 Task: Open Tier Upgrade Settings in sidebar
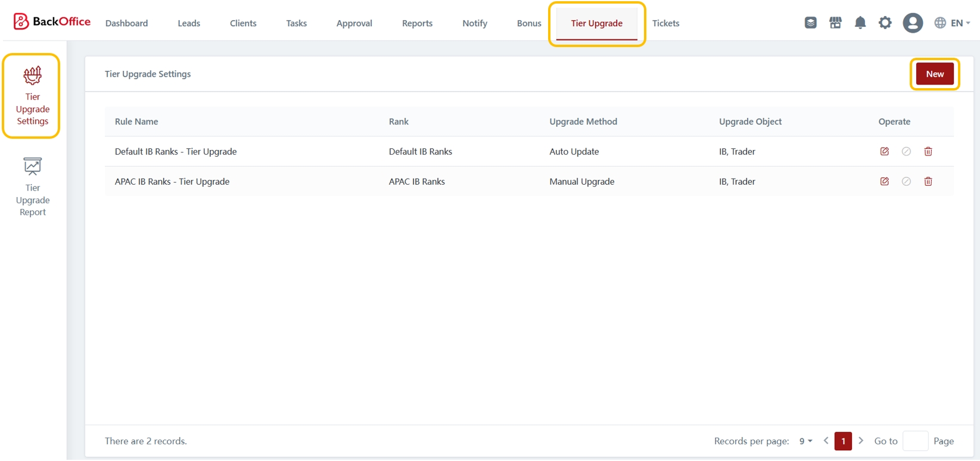coord(32,96)
